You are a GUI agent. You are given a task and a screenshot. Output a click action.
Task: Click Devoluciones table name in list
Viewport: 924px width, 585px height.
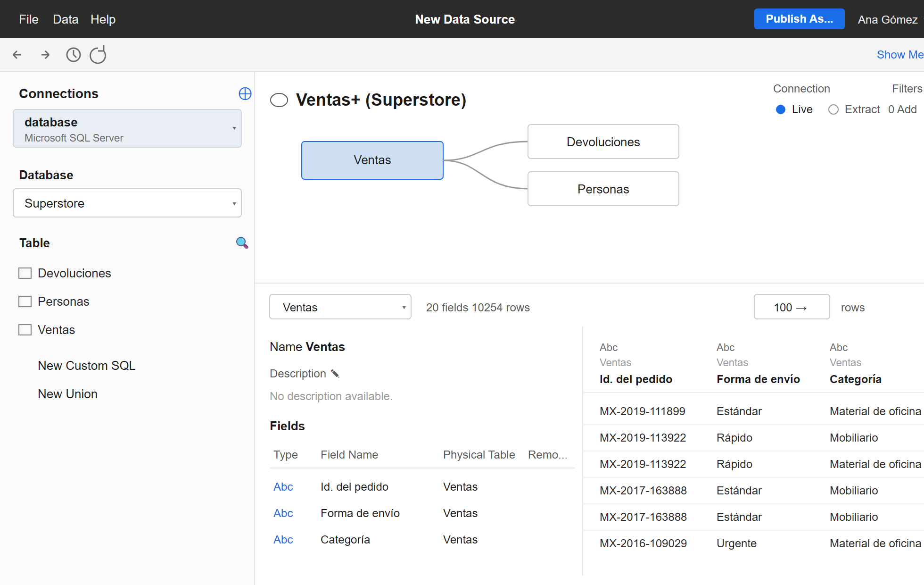pyautogui.click(x=74, y=273)
